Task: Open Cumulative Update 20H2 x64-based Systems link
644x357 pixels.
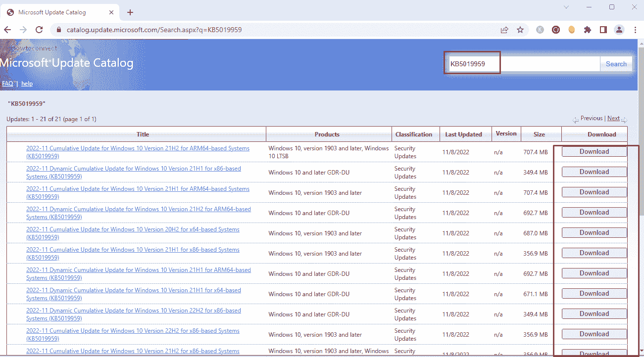Action: (133, 233)
